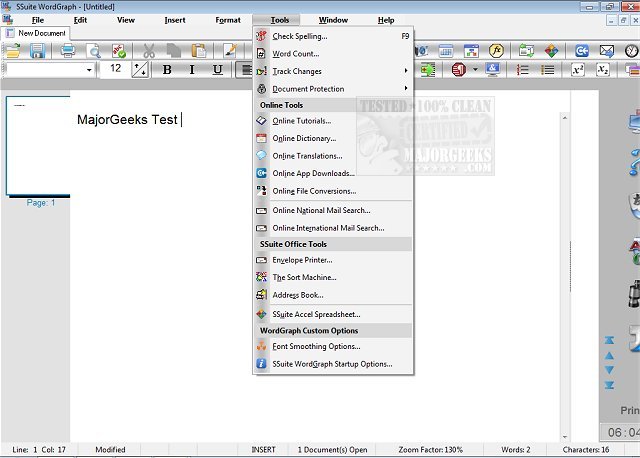
Task: Click the Copy icon in the toolbar
Action: pos(174,51)
